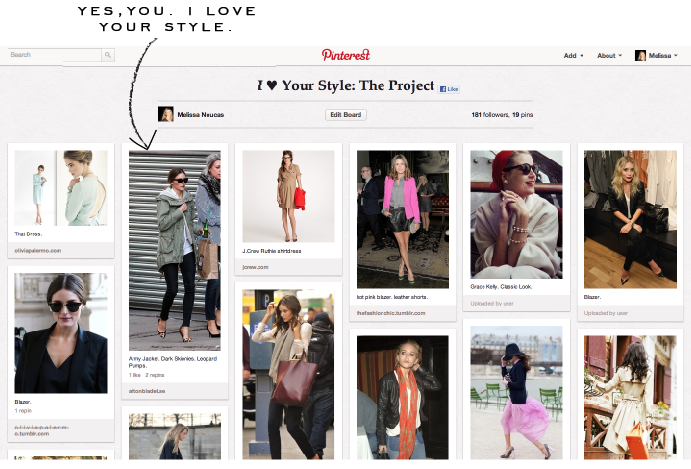This screenshot has height=469, width=691.
Task: Click the Facebook Like button
Action: tap(449, 89)
